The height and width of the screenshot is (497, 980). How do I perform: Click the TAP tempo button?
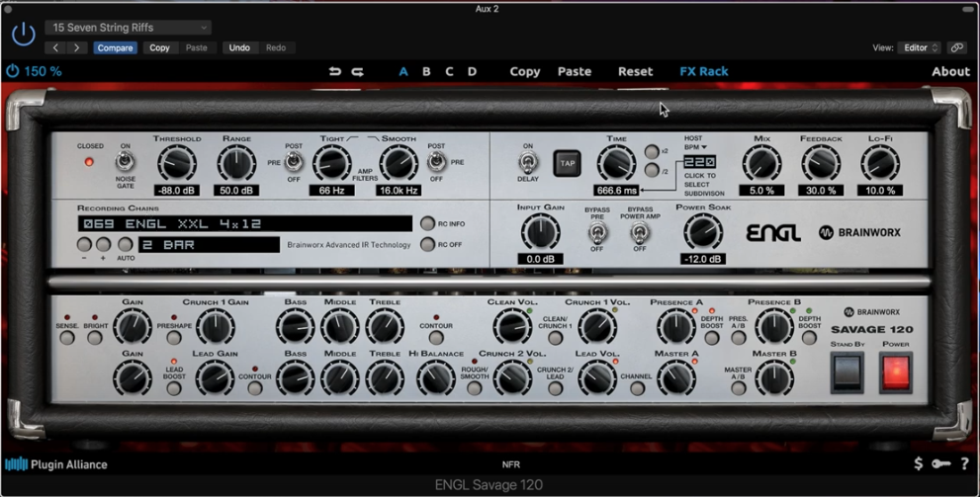567,164
